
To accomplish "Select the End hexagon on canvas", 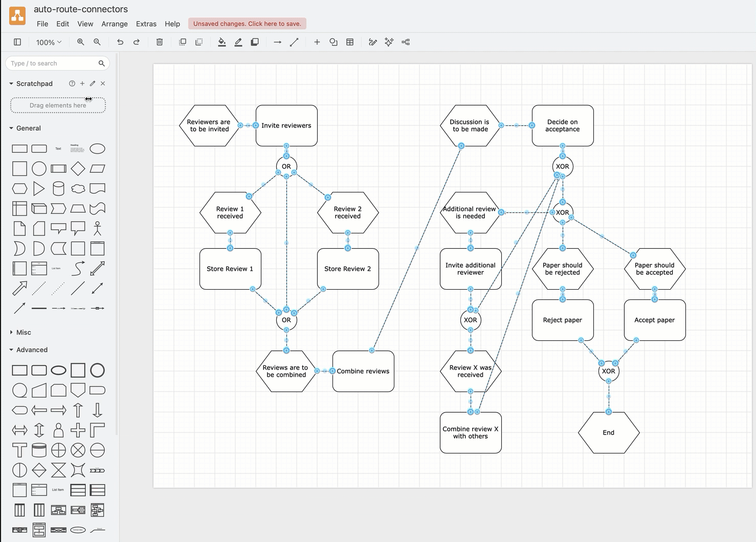I will tap(609, 432).
